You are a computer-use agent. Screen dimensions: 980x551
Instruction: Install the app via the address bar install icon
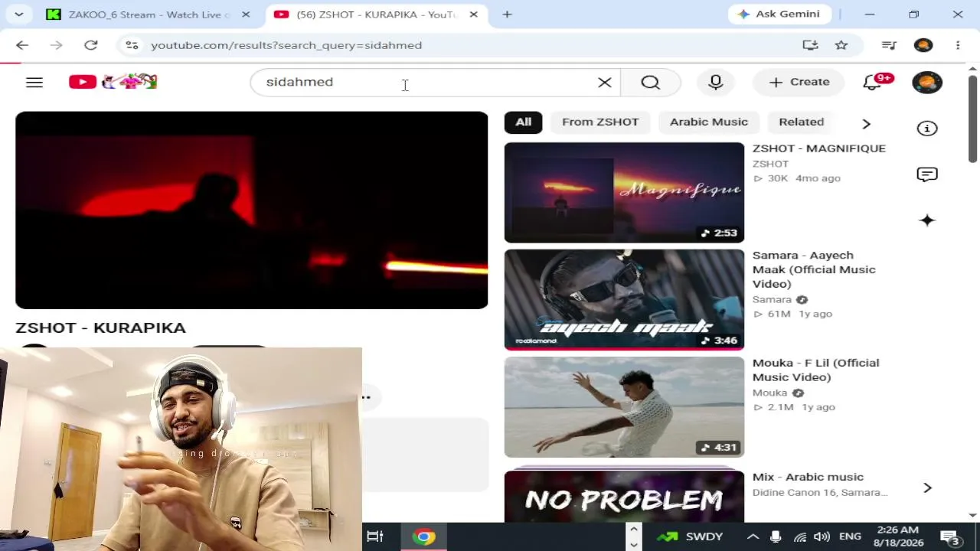[x=810, y=45]
